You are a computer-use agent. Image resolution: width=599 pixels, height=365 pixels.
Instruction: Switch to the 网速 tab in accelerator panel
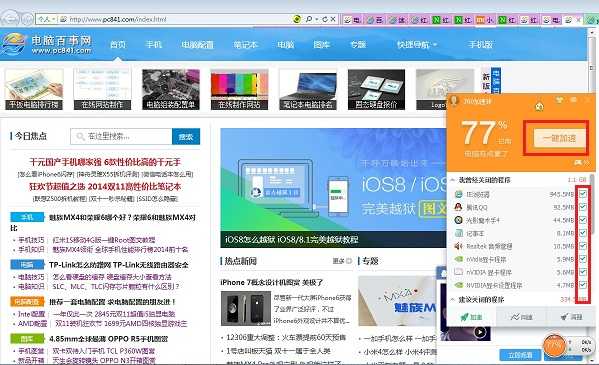tap(521, 317)
